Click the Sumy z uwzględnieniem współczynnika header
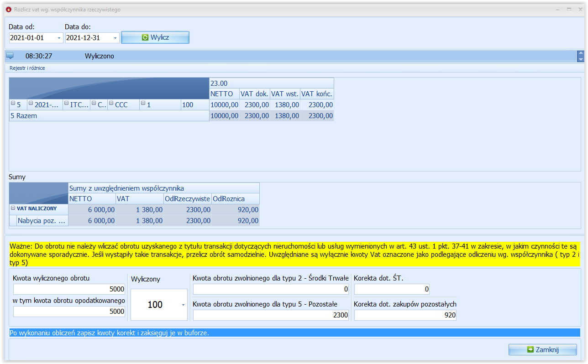Image resolution: width=588 pixels, height=364 pixels. coord(164,188)
